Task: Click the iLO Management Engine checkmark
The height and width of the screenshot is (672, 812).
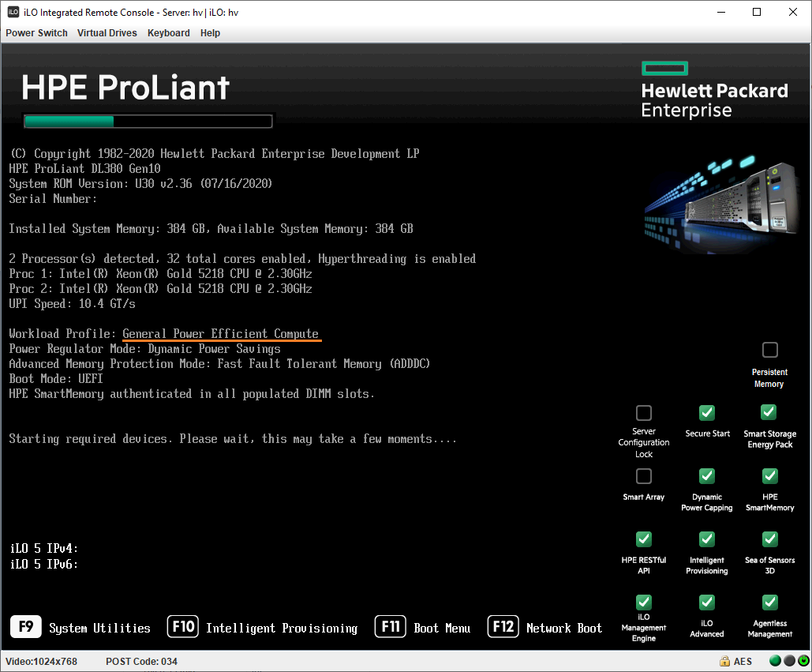Action: [x=644, y=603]
